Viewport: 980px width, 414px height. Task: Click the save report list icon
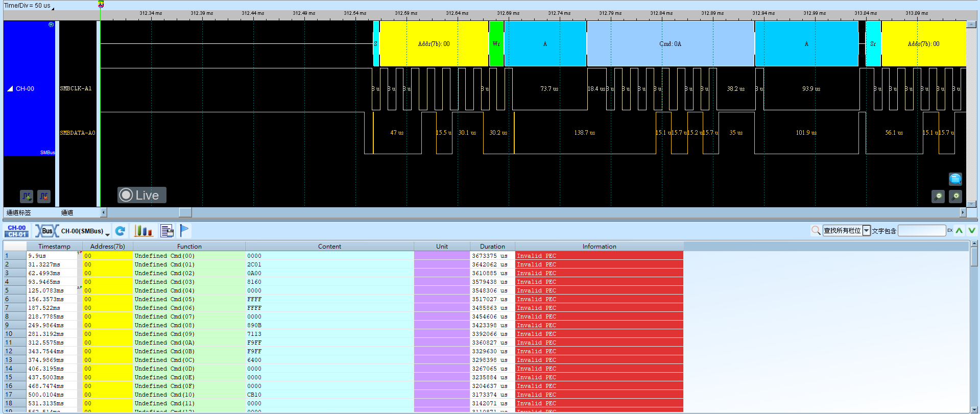167,231
